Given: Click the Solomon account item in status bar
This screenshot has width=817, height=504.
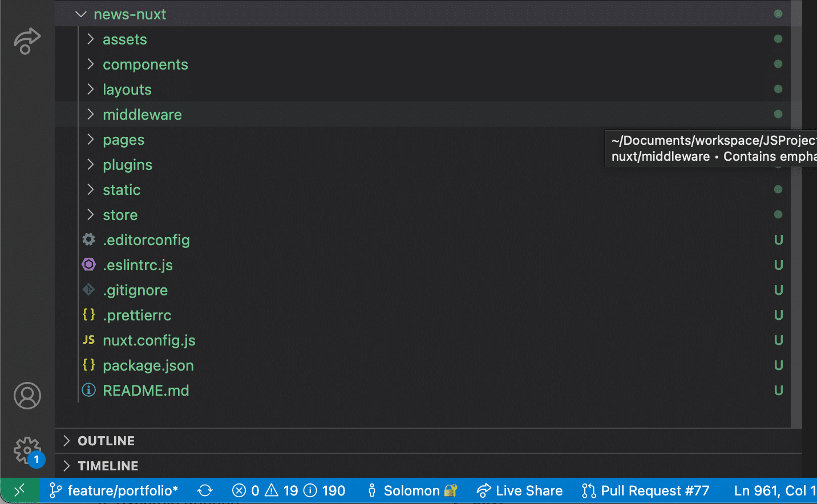Looking at the screenshot, I should (412, 490).
